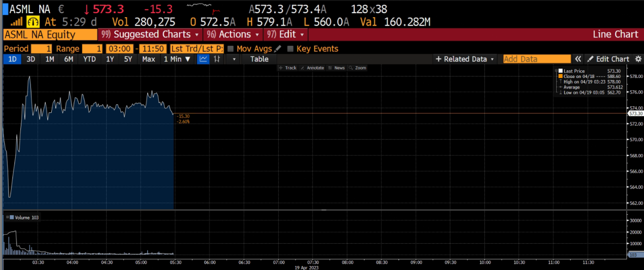644x270 pixels.
Task: Click the Period value field
Action: (x=41, y=49)
